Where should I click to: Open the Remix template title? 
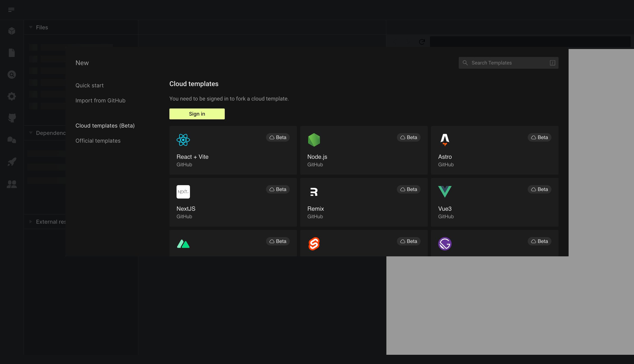[316, 209]
